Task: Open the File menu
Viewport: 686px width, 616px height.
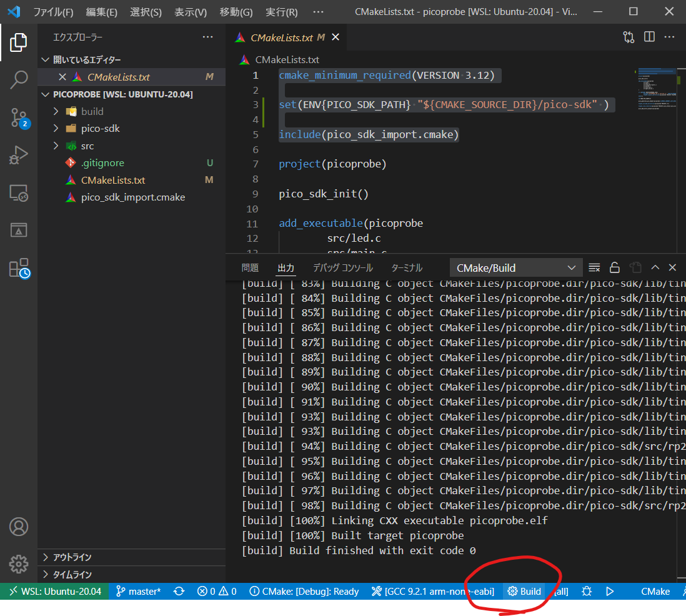Action: coord(53,12)
